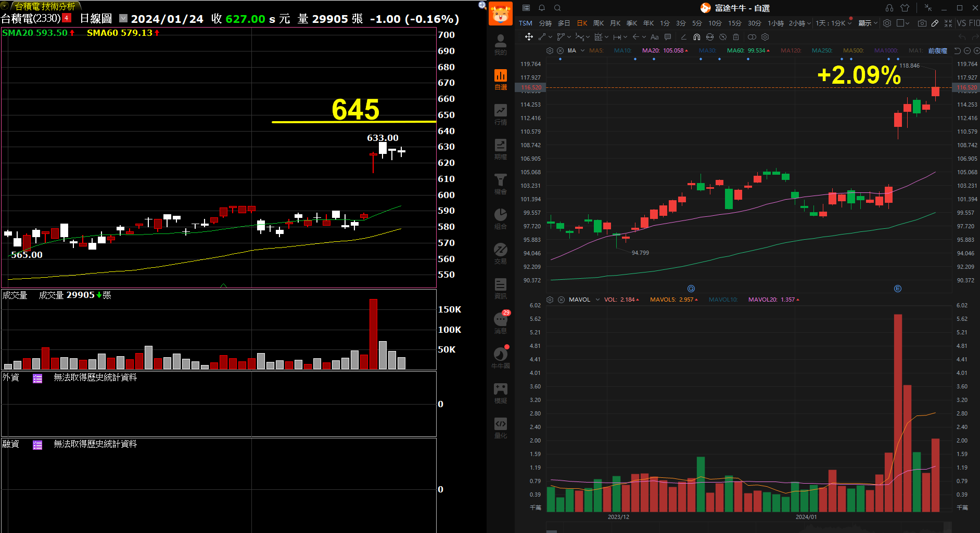
Task: Click the TSM ticker symbol label
Action: pos(525,23)
